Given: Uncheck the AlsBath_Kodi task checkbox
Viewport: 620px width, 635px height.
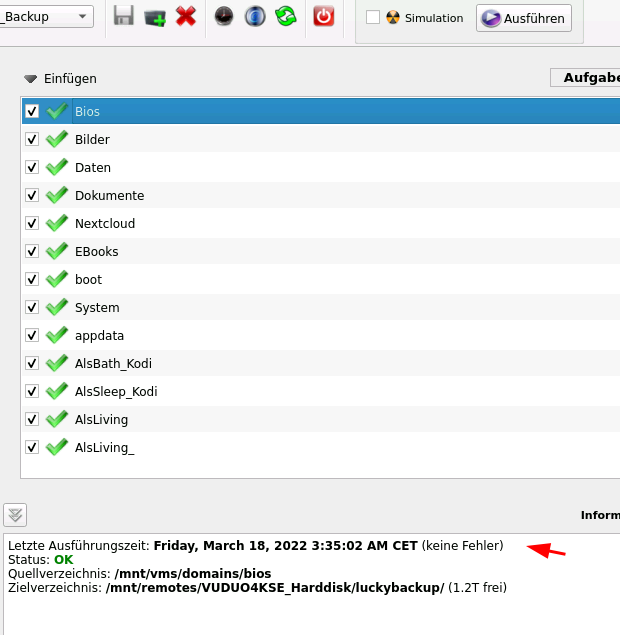Looking at the screenshot, I should point(32,363).
